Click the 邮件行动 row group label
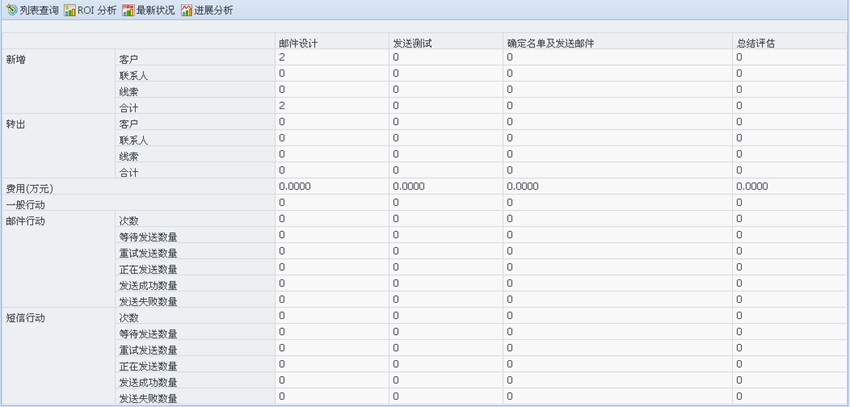This screenshot has height=407, width=850. (25, 221)
